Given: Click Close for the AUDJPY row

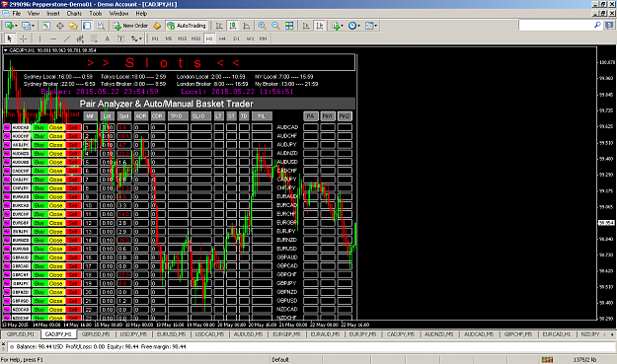Looking at the screenshot, I should coord(56,145).
